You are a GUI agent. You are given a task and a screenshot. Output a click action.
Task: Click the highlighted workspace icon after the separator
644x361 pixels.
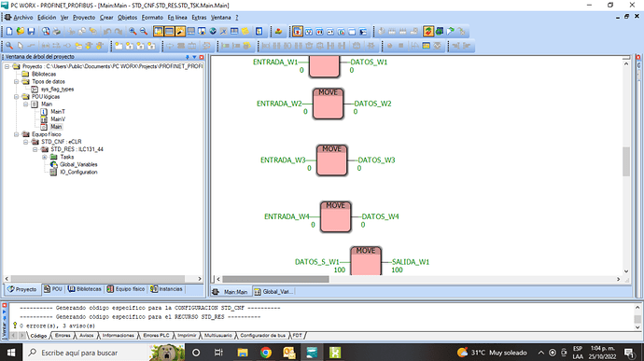pos(298,31)
